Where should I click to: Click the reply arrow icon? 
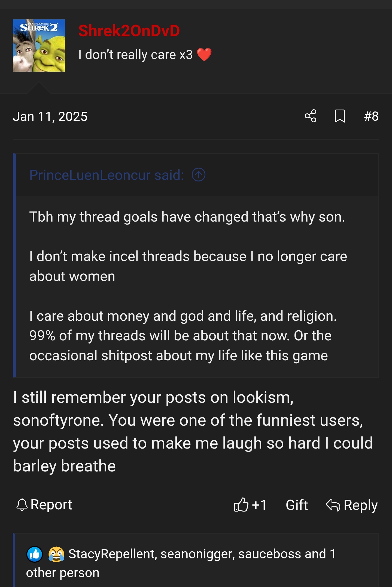(333, 505)
